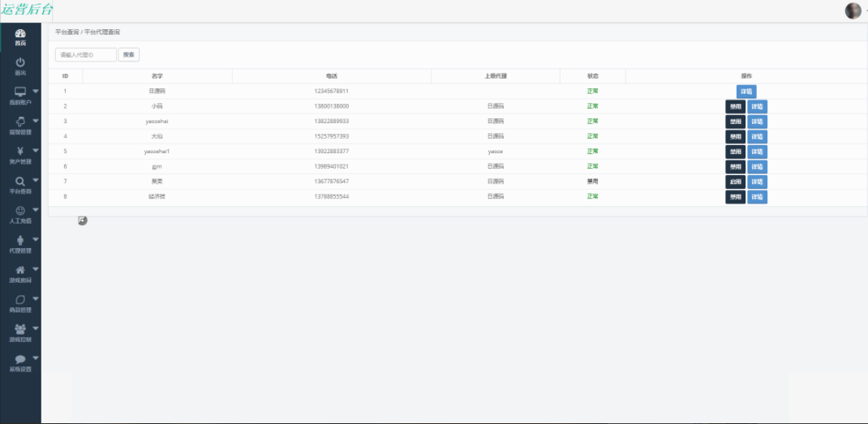Select phone number 13922883377
The width and height of the screenshot is (868, 424).
332,151
